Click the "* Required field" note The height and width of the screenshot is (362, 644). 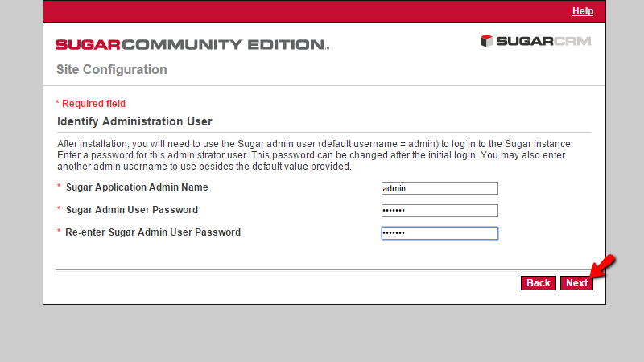point(90,104)
